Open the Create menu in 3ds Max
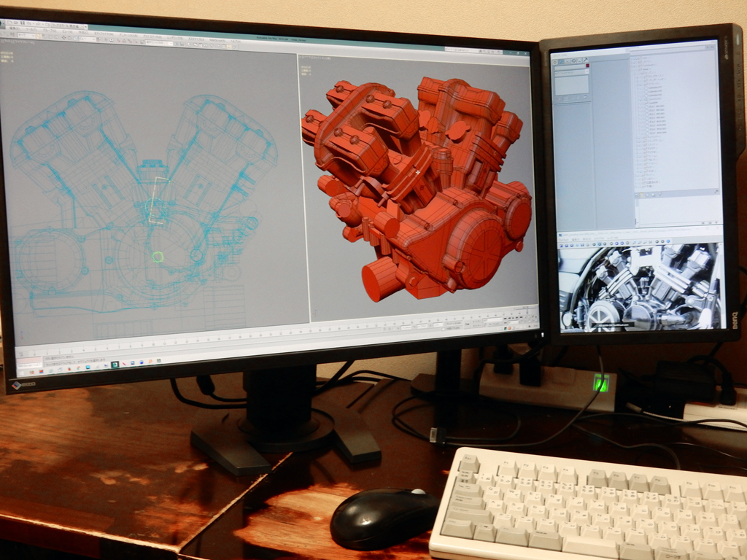This screenshot has width=747, height=560. point(83,32)
